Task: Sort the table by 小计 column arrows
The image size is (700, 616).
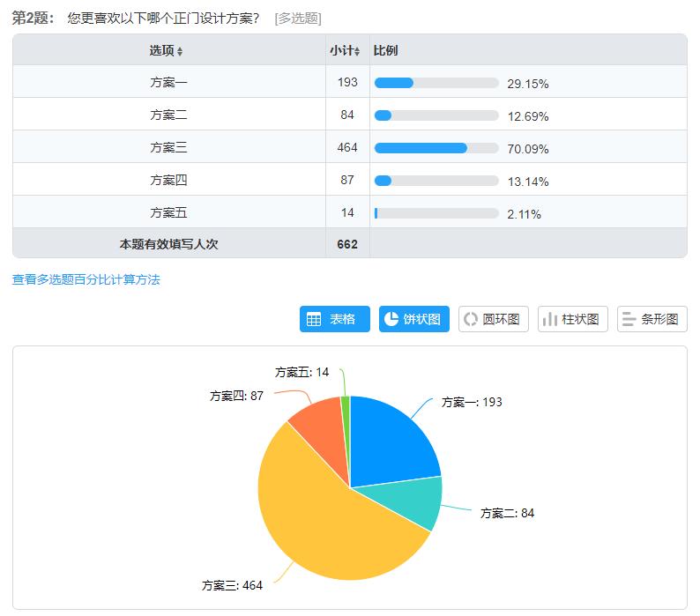Action: coord(357,52)
